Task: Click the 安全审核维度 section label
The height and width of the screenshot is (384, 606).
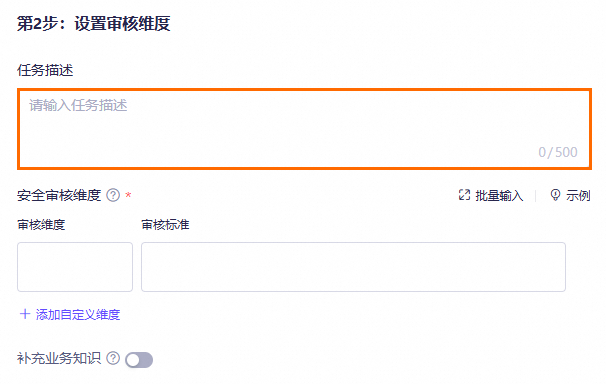Action: coord(59,195)
